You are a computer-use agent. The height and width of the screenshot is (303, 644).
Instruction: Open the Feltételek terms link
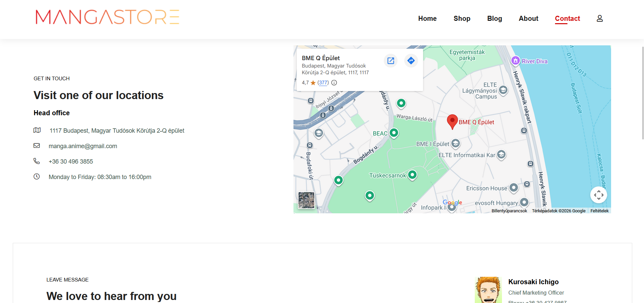coord(599,211)
